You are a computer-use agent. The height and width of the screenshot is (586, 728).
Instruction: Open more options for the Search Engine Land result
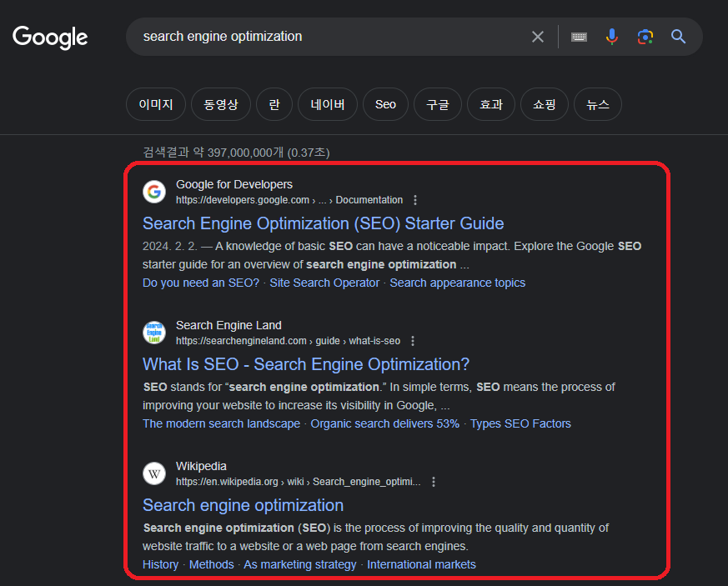click(x=413, y=341)
